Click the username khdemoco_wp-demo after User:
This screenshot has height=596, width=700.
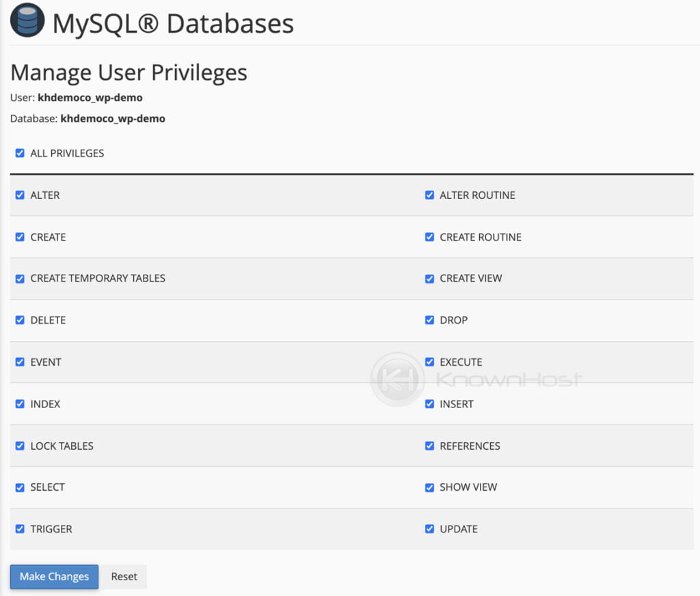(90, 98)
